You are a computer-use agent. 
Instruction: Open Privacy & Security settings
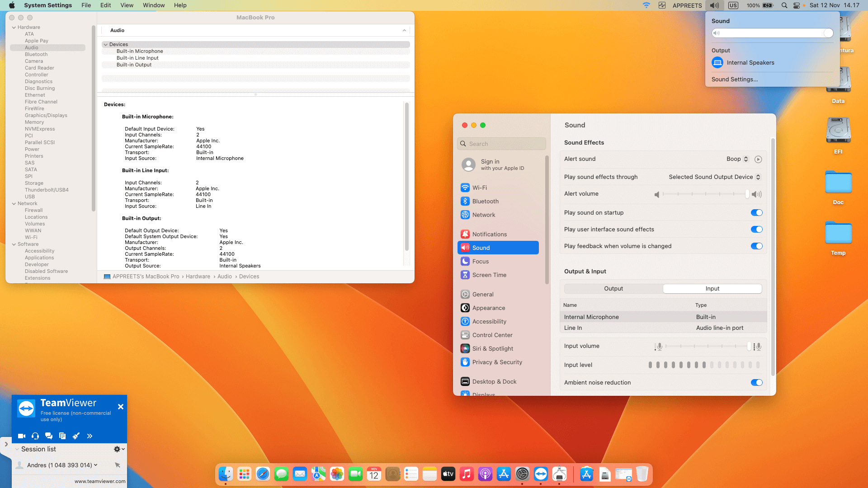click(498, 362)
